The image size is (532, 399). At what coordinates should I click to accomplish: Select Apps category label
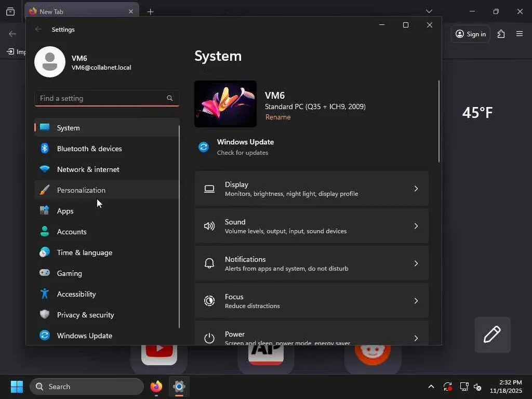tap(65, 211)
